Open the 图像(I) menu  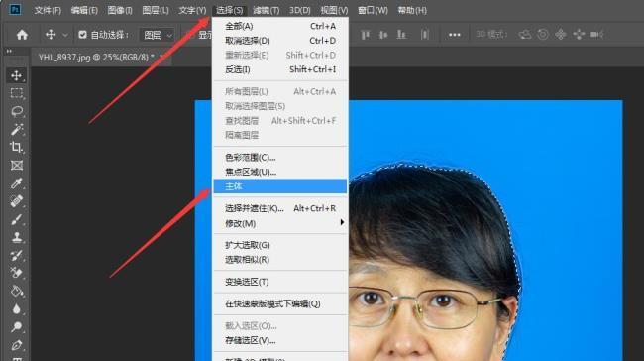(x=120, y=10)
